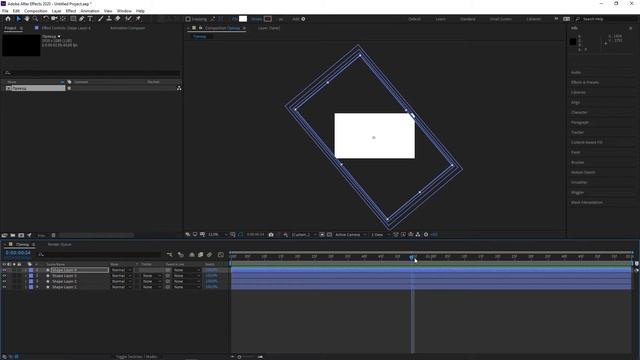Select the Small Screen workspace

click(x=500, y=19)
